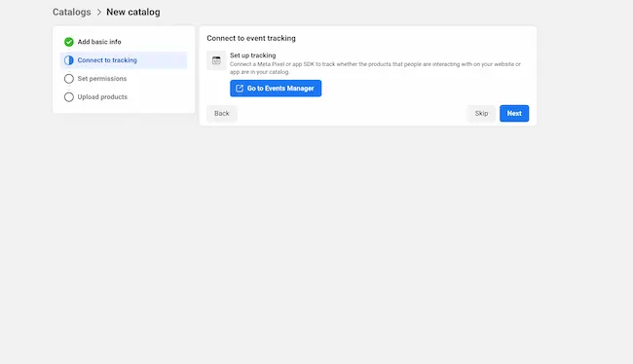The height and width of the screenshot is (364, 633).
Task: Select the New catalog breadcrumb title
Action: (x=133, y=12)
